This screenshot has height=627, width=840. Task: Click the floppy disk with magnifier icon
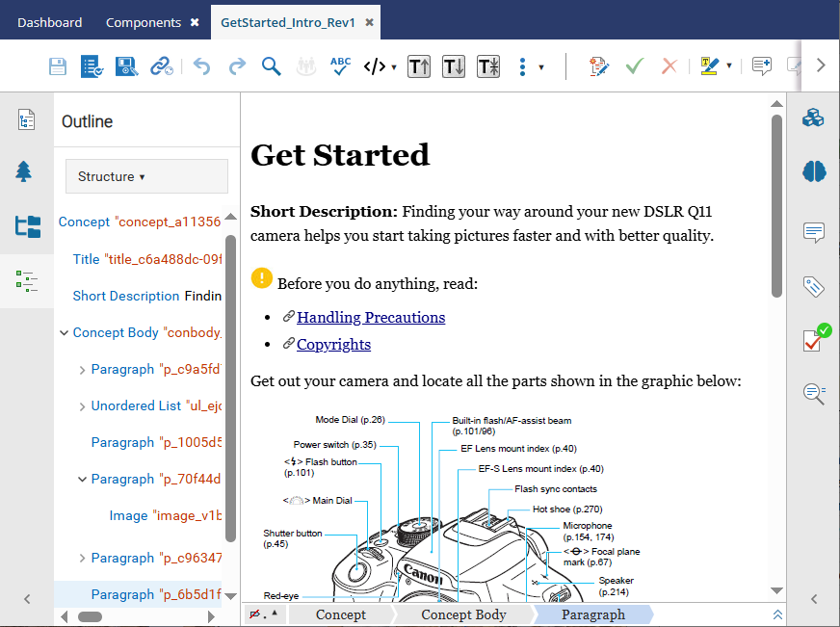point(126,66)
